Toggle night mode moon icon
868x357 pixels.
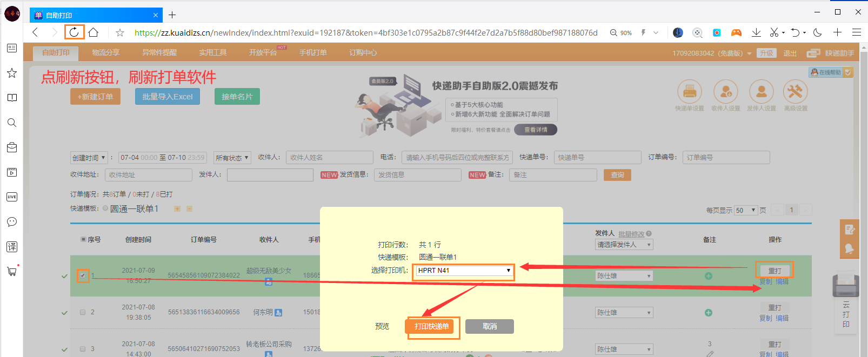(x=818, y=32)
